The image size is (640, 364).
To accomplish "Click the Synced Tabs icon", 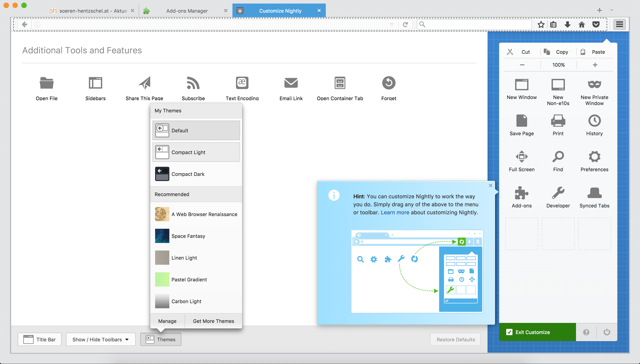I will (594, 193).
